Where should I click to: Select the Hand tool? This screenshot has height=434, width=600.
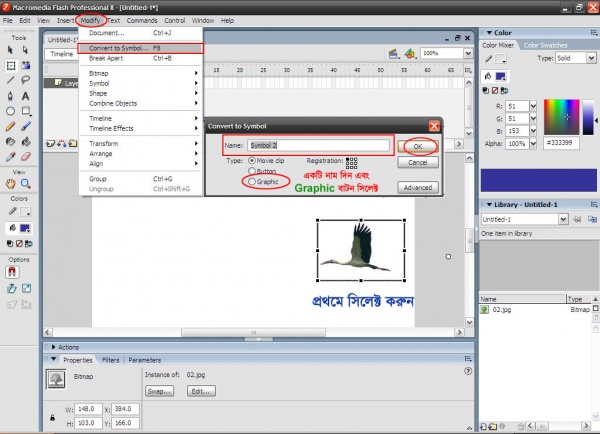click(x=10, y=184)
